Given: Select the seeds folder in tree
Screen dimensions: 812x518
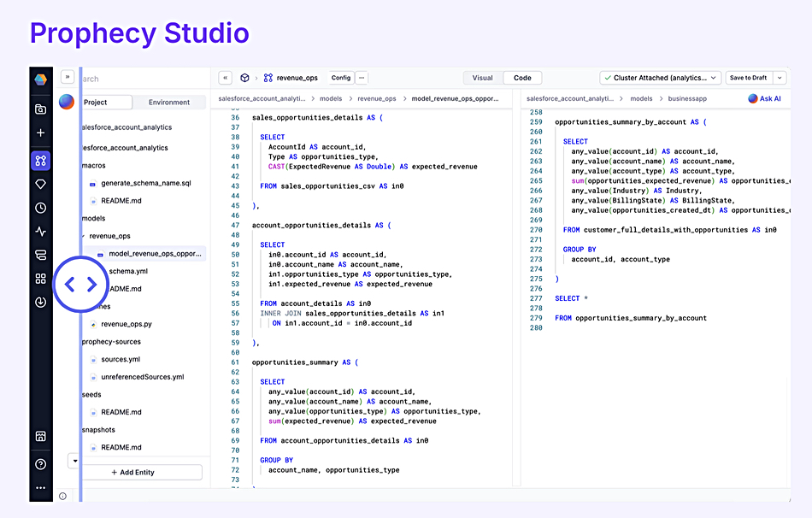Looking at the screenshot, I should point(91,395).
